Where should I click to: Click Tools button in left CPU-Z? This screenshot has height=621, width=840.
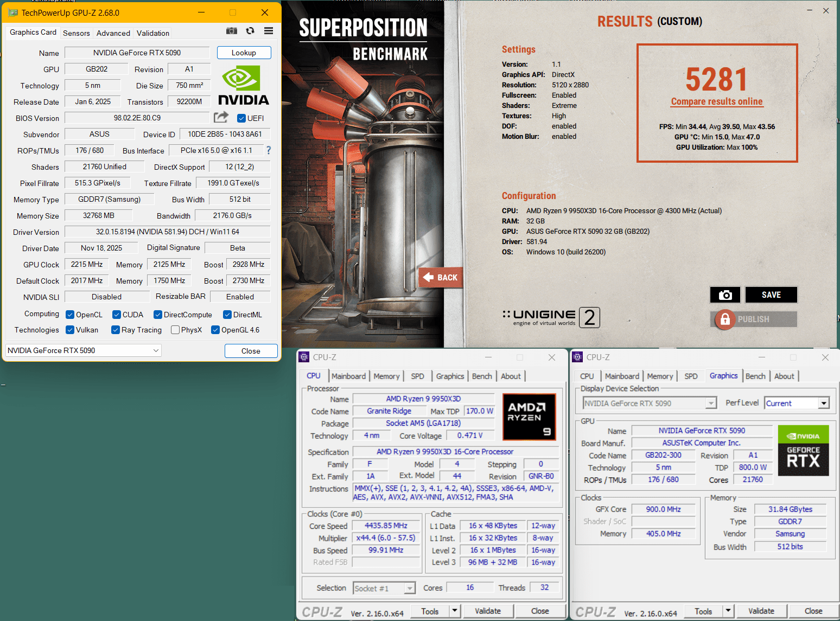click(430, 611)
